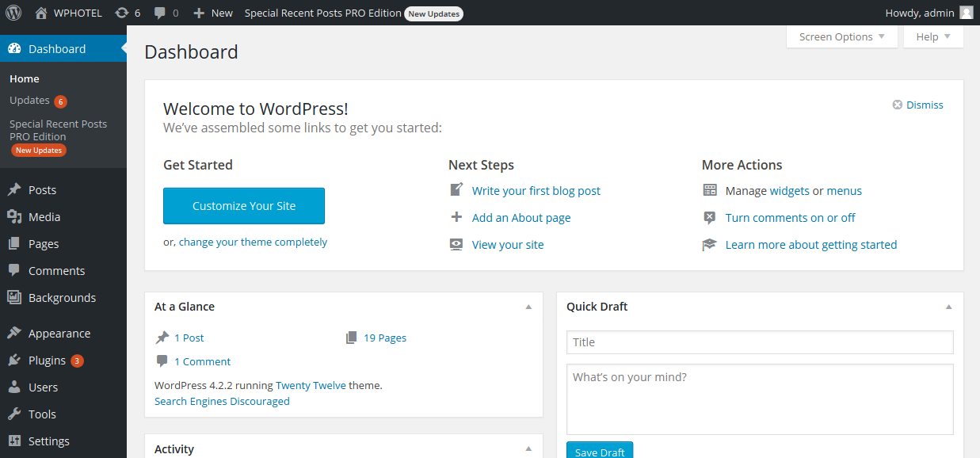Collapse the Quick Draft widget
The width and height of the screenshot is (980, 458).
coord(949,307)
